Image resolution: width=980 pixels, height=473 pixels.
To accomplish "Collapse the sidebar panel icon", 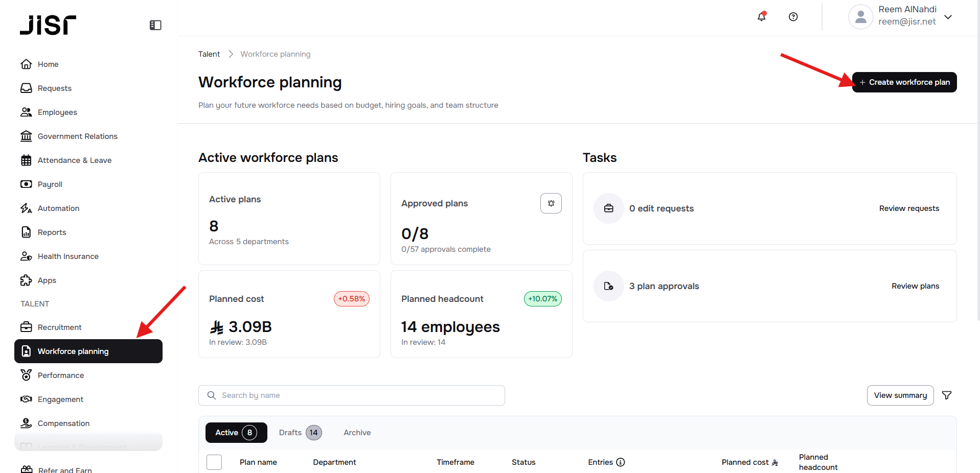I will pos(155,25).
